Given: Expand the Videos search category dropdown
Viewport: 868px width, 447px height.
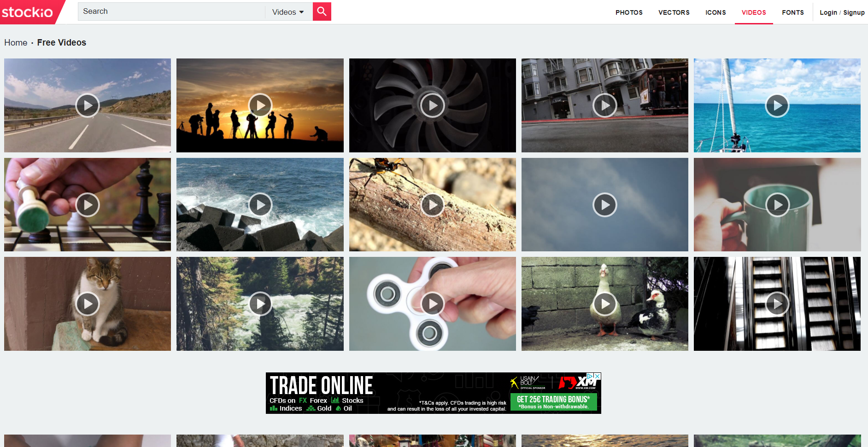Looking at the screenshot, I should pos(288,12).
